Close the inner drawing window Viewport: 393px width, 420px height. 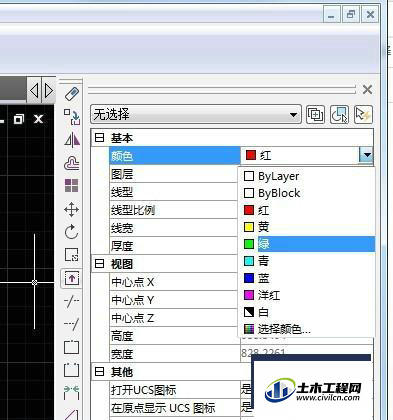click(39, 119)
